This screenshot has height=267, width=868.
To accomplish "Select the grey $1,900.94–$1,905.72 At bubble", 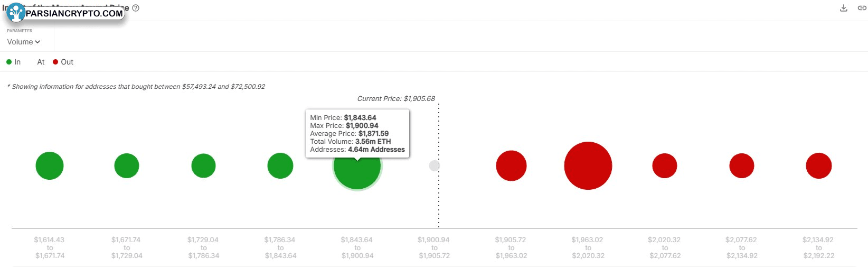I will point(434,166).
